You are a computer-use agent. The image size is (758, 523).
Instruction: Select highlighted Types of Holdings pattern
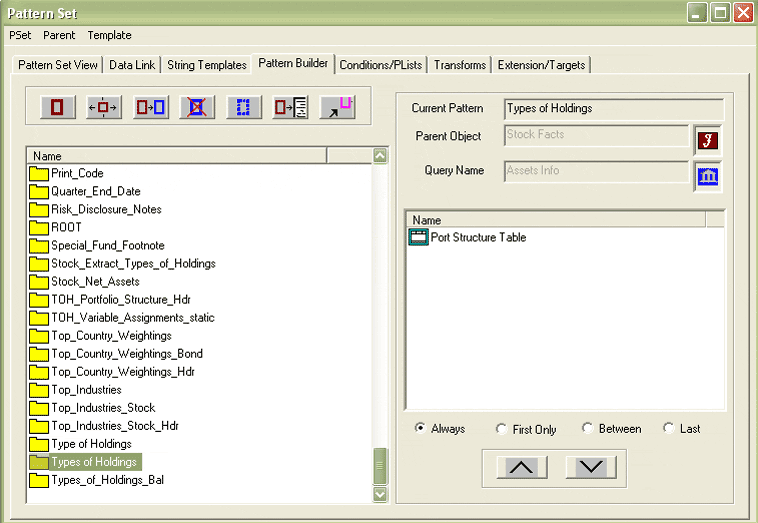(x=94, y=462)
